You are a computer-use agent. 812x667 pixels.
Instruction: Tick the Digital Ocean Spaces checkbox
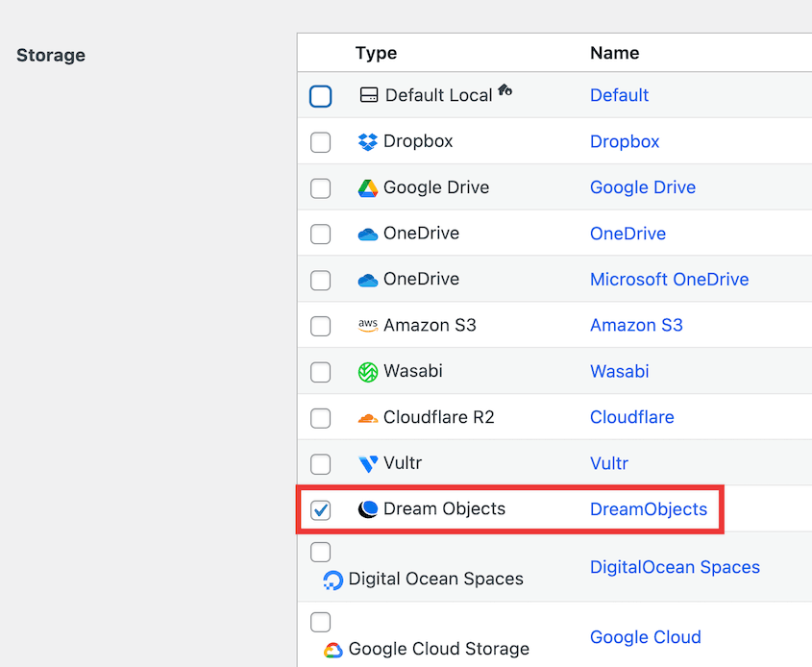(321, 552)
